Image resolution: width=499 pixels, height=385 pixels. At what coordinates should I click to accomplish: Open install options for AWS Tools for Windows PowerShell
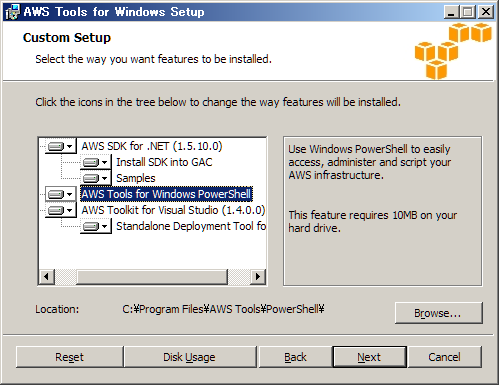[61, 194]
